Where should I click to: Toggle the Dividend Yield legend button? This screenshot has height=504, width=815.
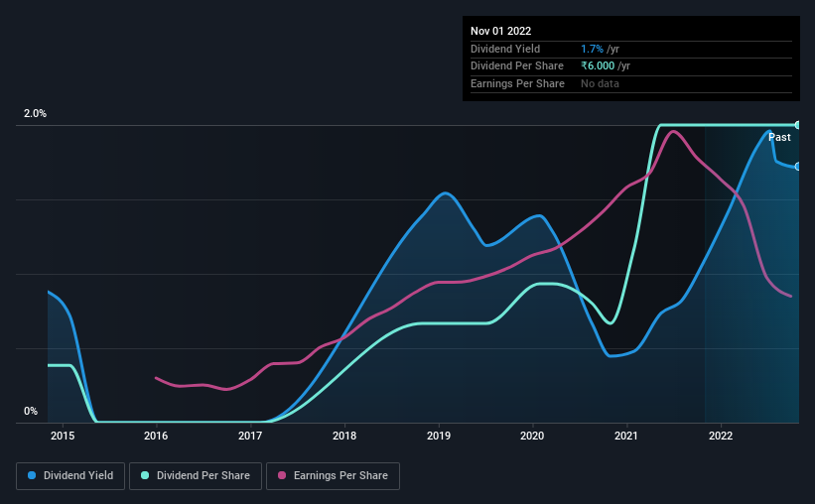tap(70, 476)
